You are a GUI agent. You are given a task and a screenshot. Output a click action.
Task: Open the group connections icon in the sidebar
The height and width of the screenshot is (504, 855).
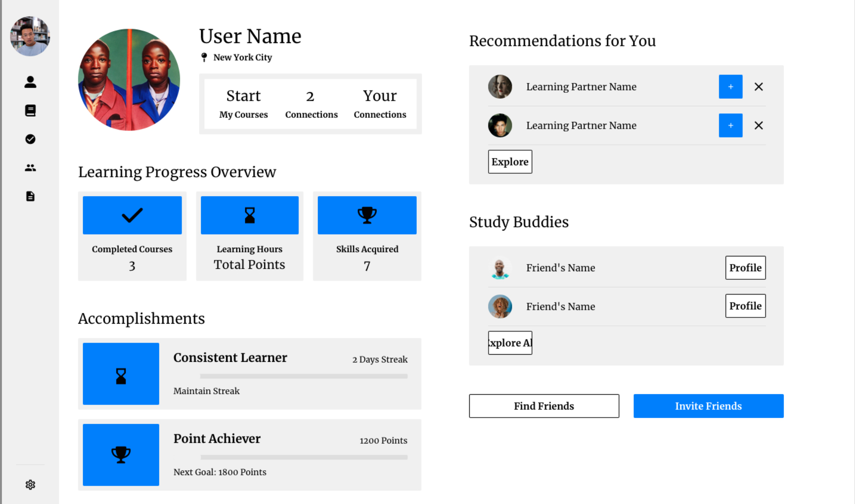click(30, 168)
